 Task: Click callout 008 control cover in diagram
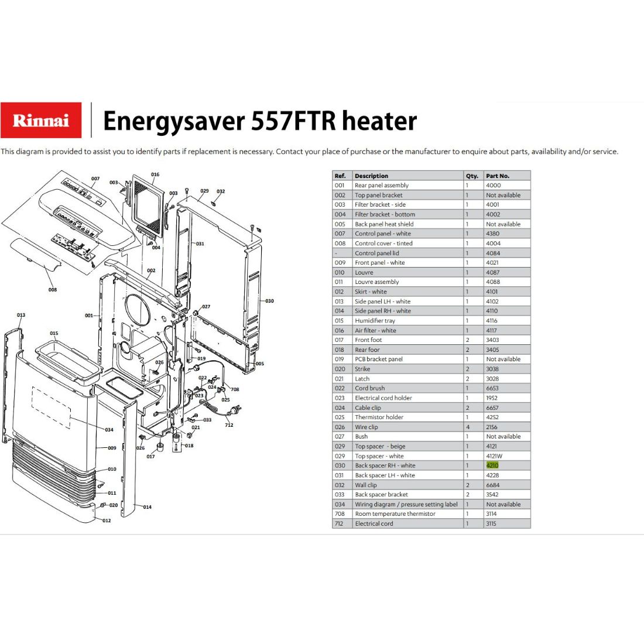coord(53,290)
